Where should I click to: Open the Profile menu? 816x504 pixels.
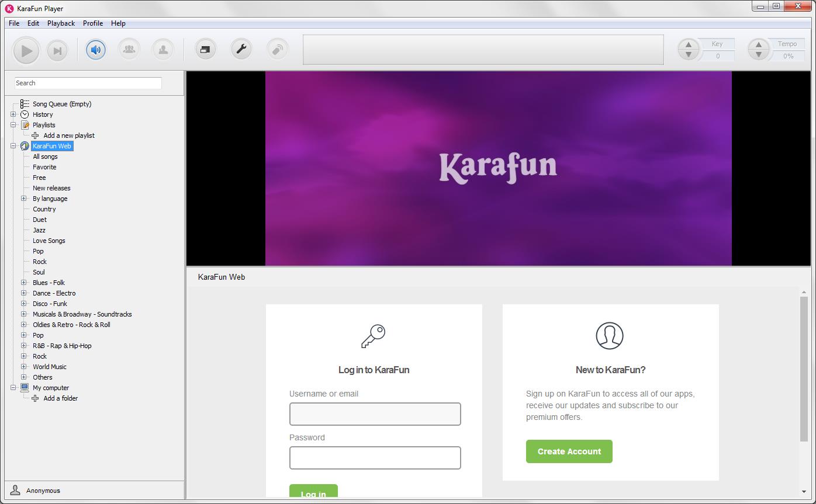tap(92, 23)
